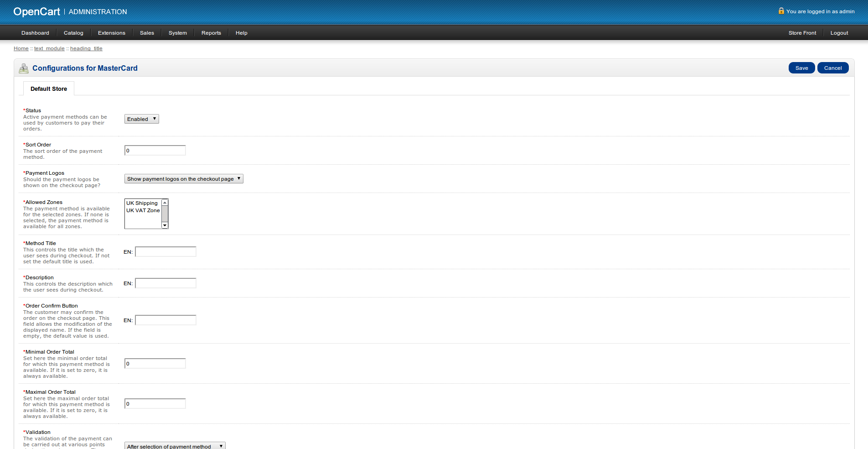Click Logout in the top navigation
Viewport: 868px width, 449px height.
point(839,33)
